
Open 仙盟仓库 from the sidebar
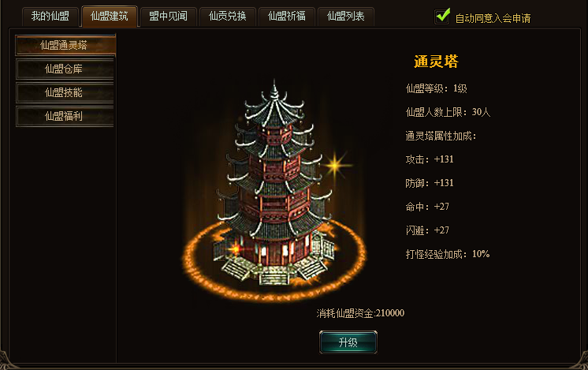pos(65,69)
